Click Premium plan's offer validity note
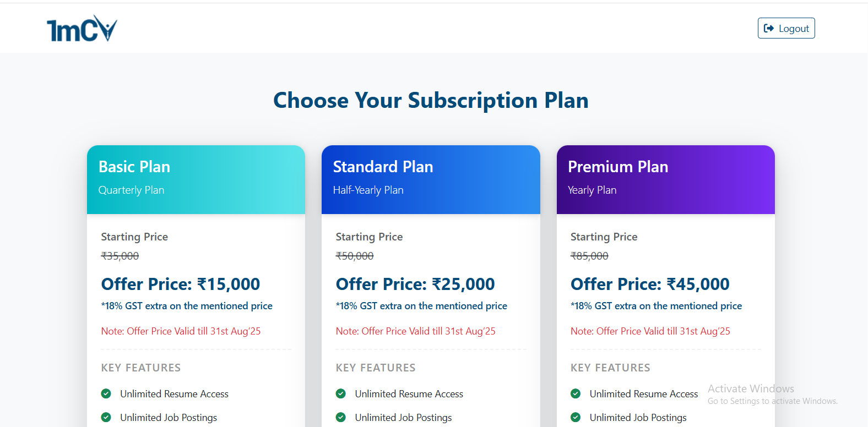Image resolution: width=868 pixels, height=427 pixels. click(x=650, y=331)
